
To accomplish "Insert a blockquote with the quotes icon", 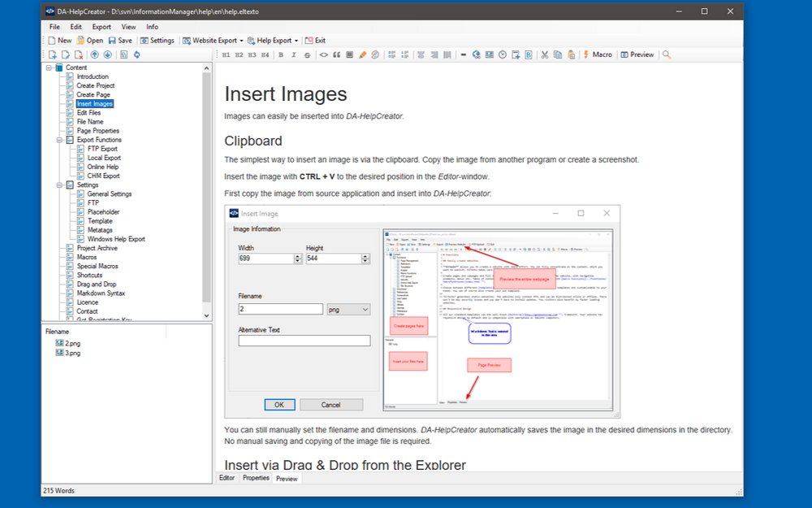I will [337, 54].
